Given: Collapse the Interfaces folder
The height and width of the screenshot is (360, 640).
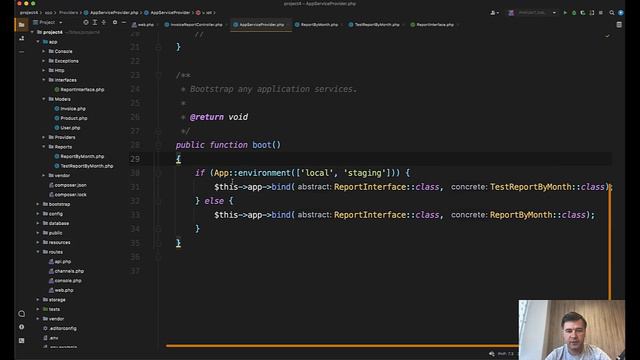Looking at the screenshot, I should pyautogui.click(x=44, y=80).
